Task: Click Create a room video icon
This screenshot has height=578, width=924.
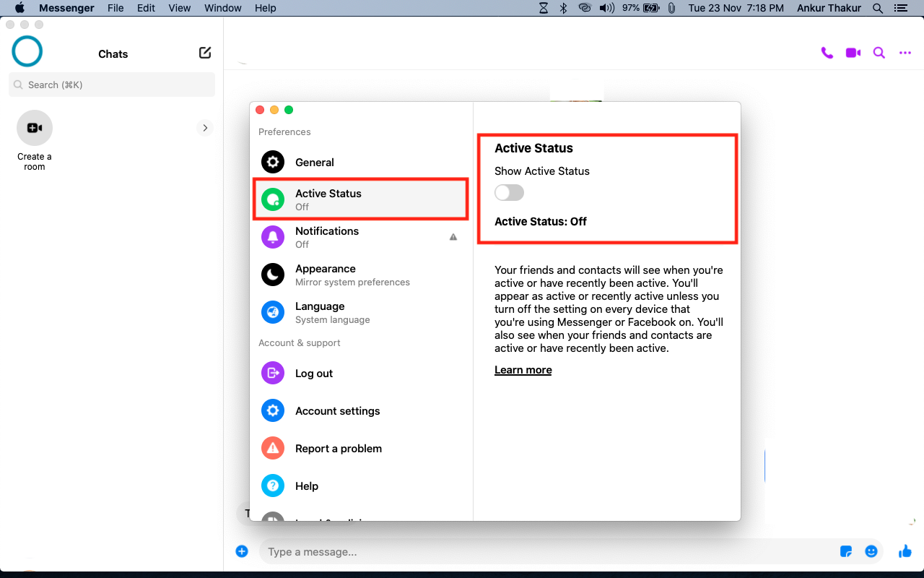Action: pyautogui.click(x=35, y=128)
